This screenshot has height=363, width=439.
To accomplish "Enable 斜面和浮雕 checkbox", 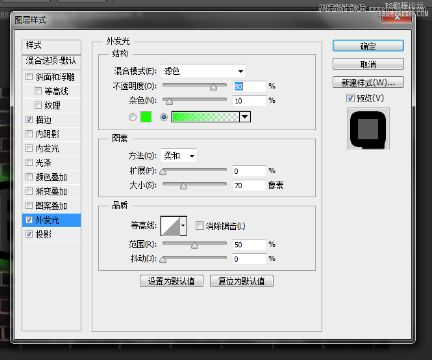I will (29, 77).
